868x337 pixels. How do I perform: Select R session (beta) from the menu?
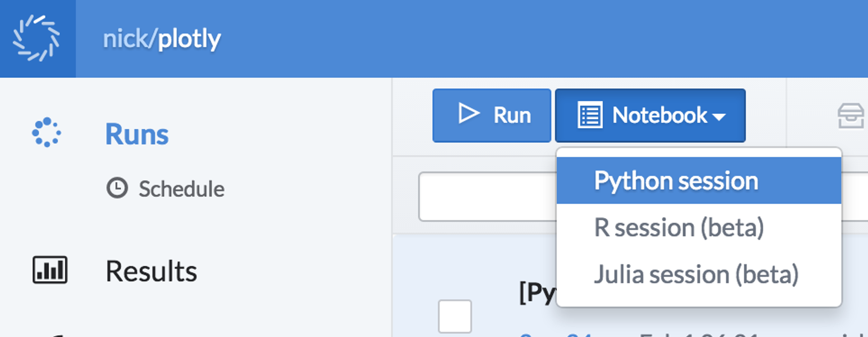(680, 227)
